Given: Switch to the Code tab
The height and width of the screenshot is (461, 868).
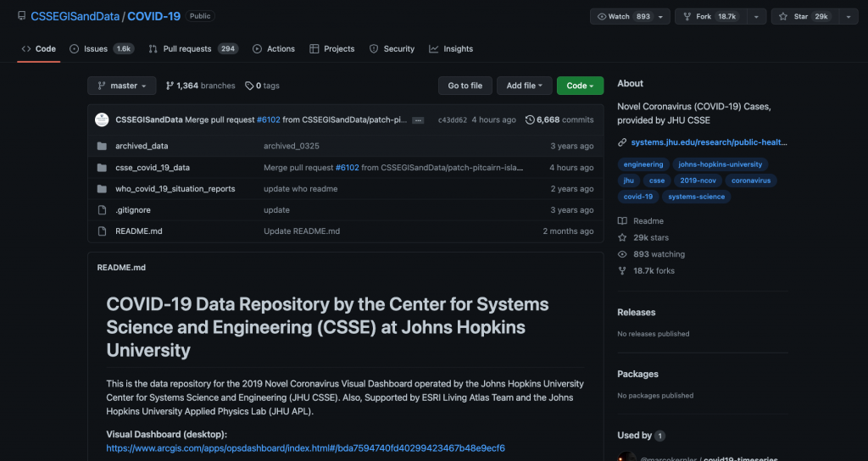Looking at the screenshot, I should pyautogui.click(x=39, y=48).
